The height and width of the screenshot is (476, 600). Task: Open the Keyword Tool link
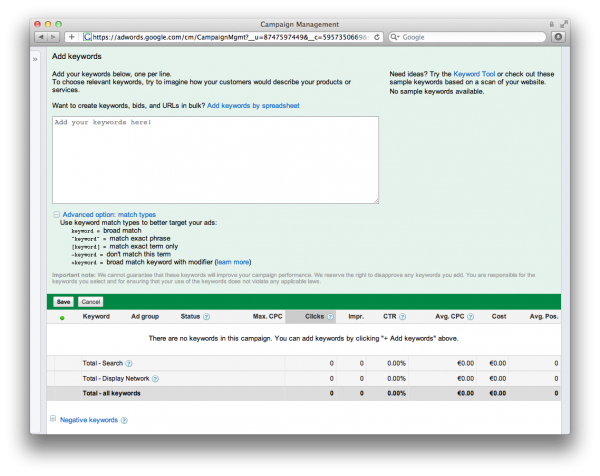[x=474, y=74]
